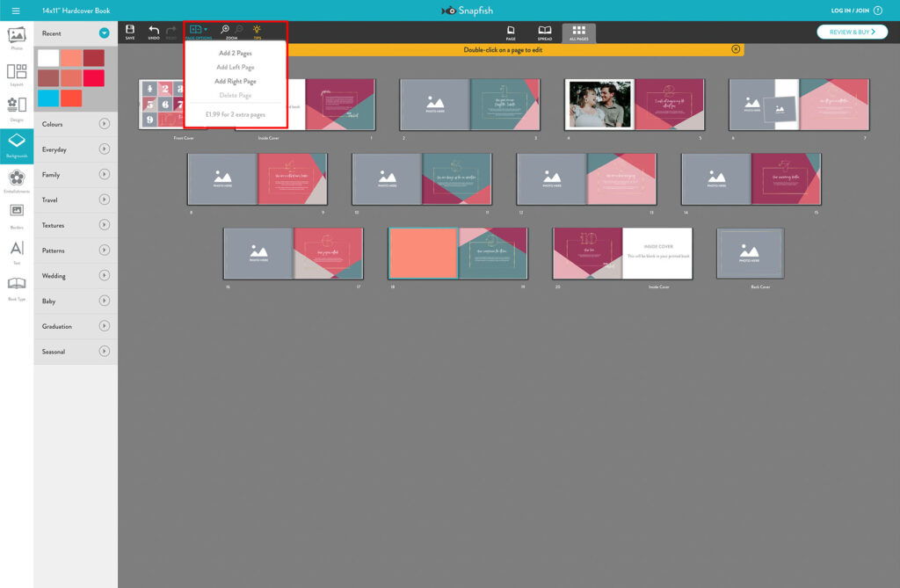The width and height of the screenshot is (900, 588).
Task: Click the Review & Buy button
Action: click(x=853, y=31)
